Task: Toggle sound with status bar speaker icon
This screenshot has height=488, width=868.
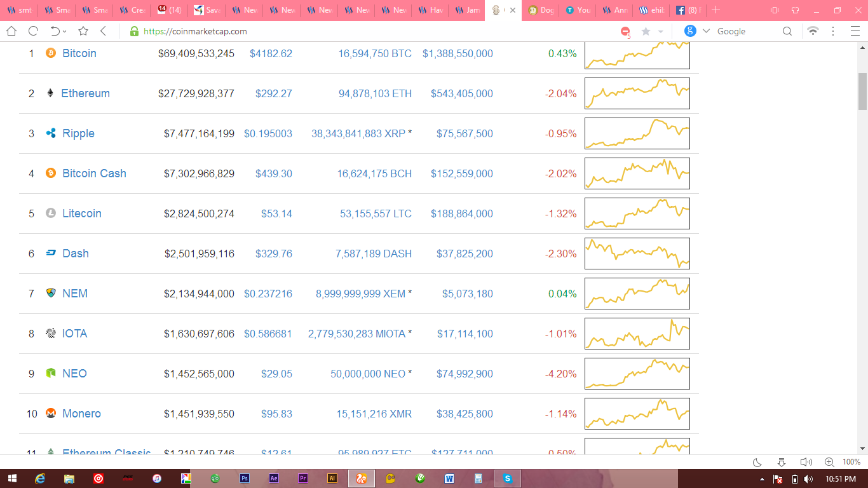Action: [x=806, y=462]
